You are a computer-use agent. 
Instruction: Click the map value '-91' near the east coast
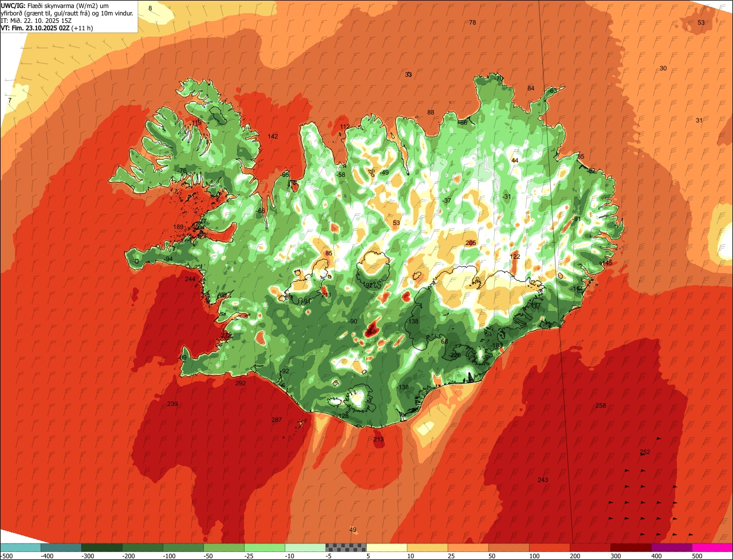(x=577, y=219)
